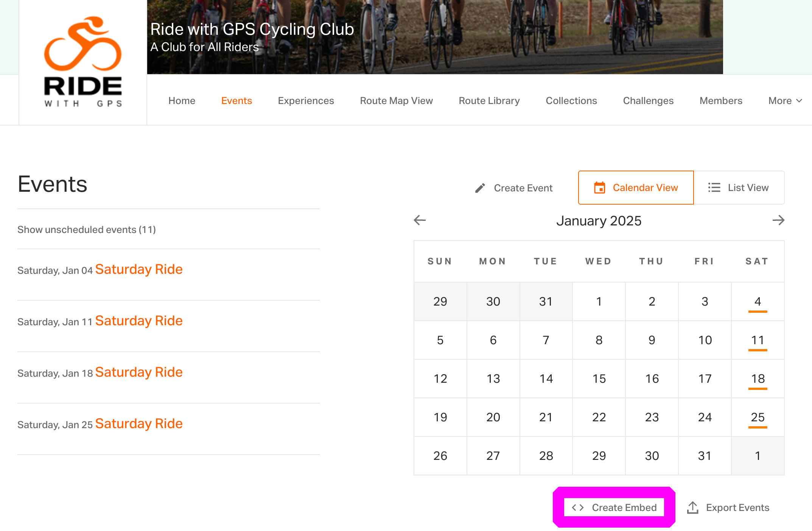Click the code brackets embed icon
This screenshot has height=531, width=812.
578,508
